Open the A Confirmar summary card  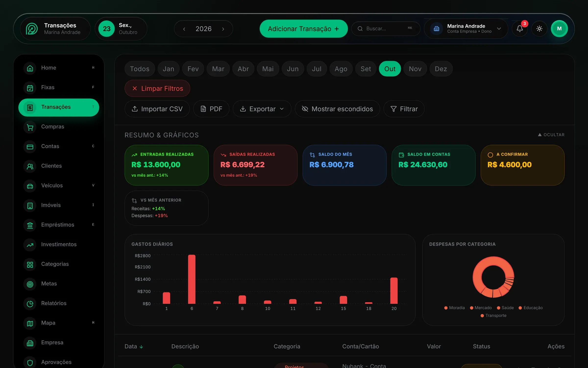pyautogui.click(x=523, y=165)
